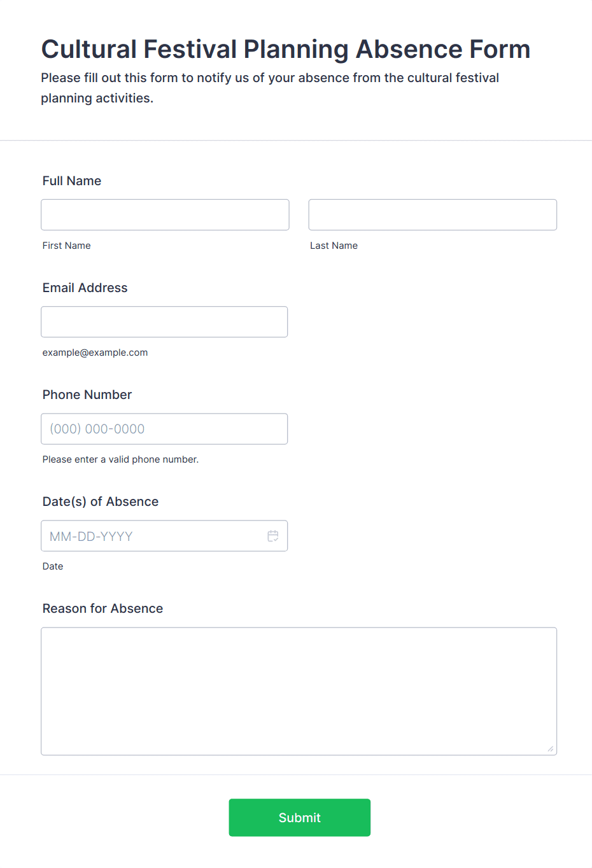
Task: Click the Reason for Absence label
Action: tap(102, 608)
